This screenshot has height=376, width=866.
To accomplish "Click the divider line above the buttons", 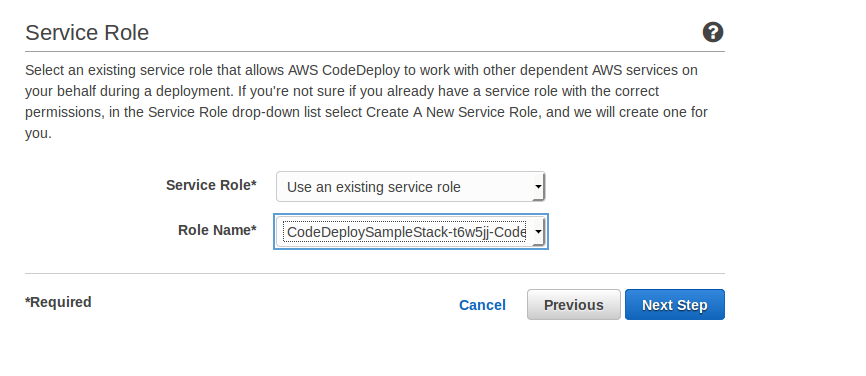I will point(374,273).
